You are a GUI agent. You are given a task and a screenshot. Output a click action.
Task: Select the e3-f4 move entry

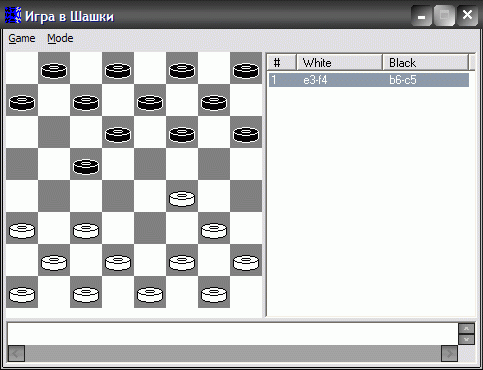(315, 80)
